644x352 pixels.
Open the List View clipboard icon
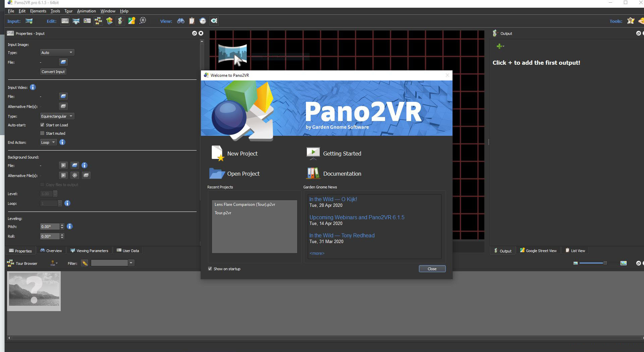(x=192, y=21)
